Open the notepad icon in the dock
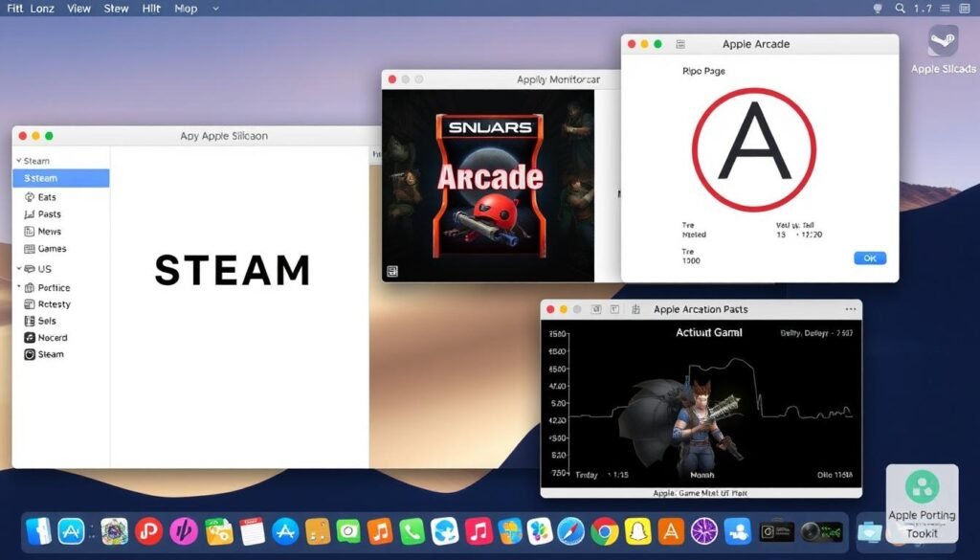980x560 pixels. 252,532
